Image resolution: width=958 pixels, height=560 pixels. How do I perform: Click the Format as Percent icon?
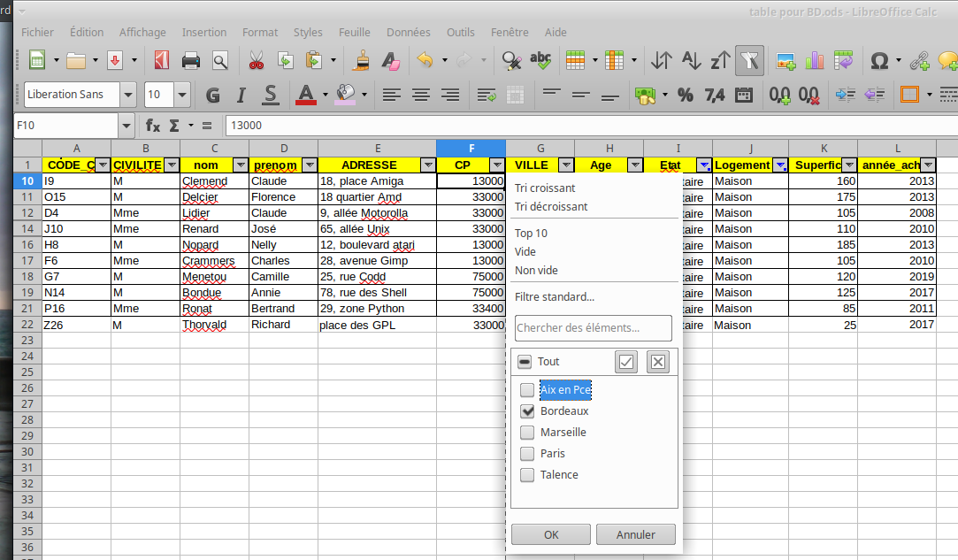(x=685, y=94)
